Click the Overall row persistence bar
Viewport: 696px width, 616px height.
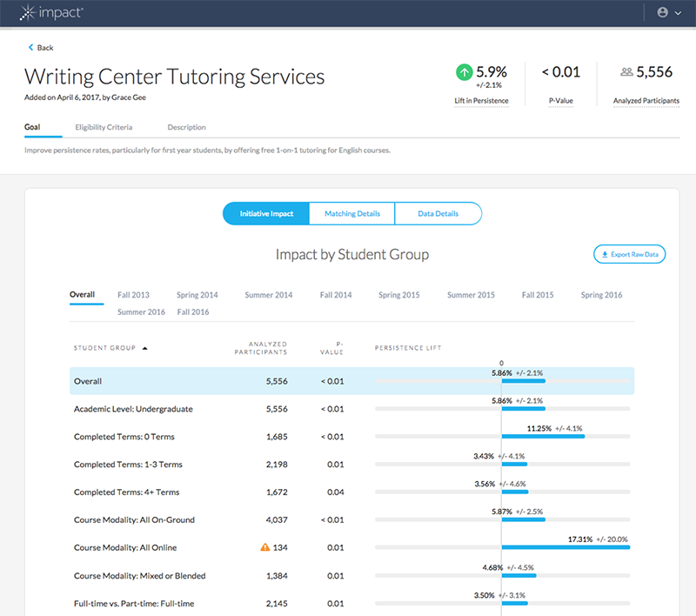[524, 381]
